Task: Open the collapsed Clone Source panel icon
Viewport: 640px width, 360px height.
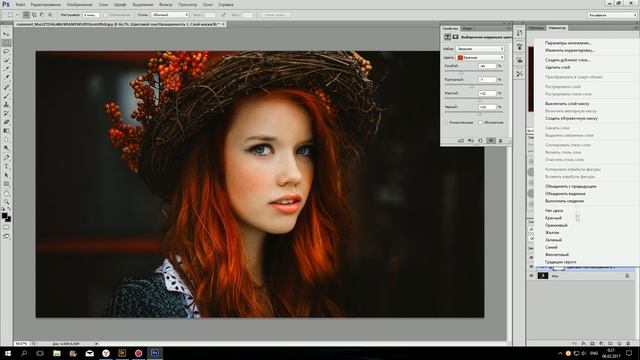Action: (519, 60)
